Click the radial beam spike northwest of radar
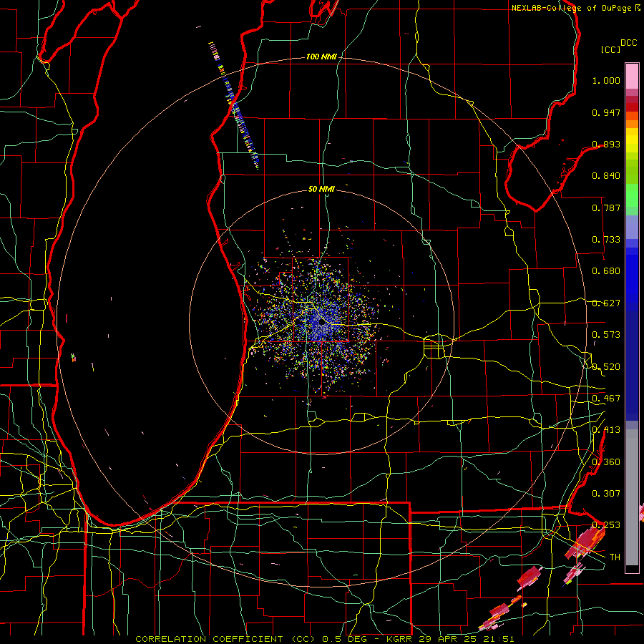The height and width of the screenshot is (644, 644). (234, 105)
